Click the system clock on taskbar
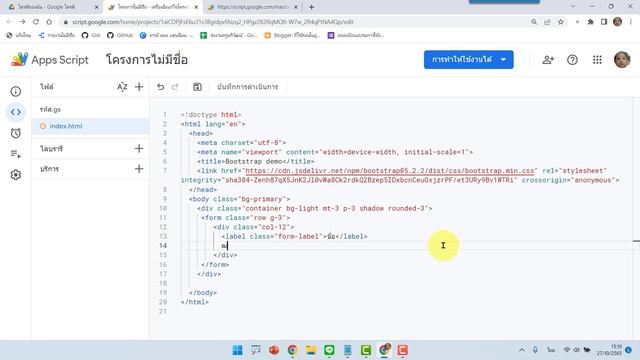Viewport: 640px width, 360px height. (x=609, y=350)
